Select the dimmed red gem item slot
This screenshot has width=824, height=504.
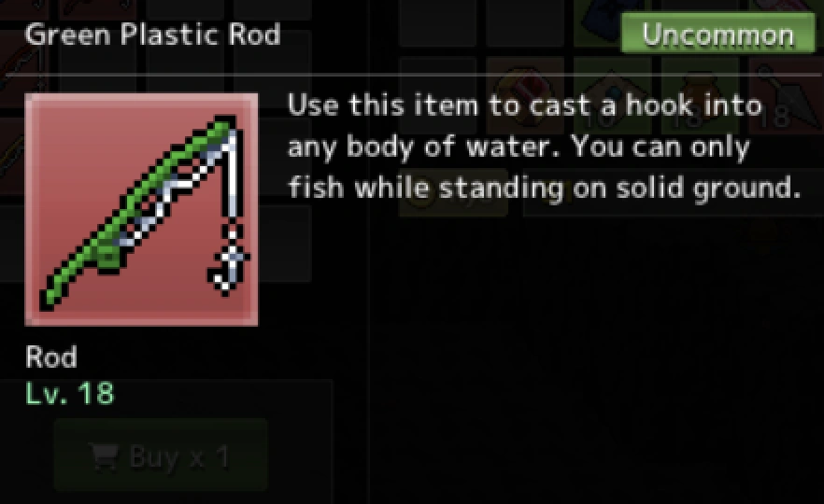click(x=524, y=96)
